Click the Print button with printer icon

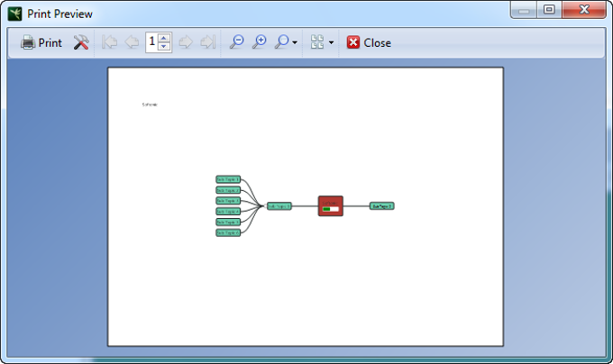click(x=41, y=42)
